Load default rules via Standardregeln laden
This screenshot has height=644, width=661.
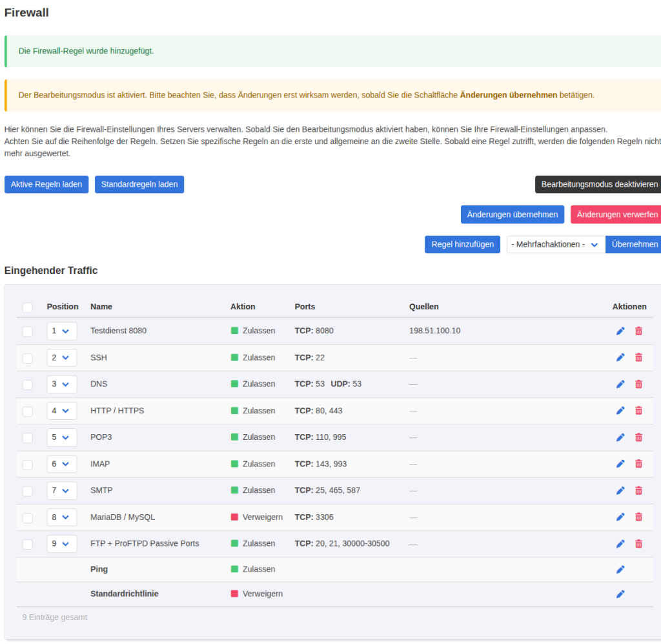[x=139, y=184]
